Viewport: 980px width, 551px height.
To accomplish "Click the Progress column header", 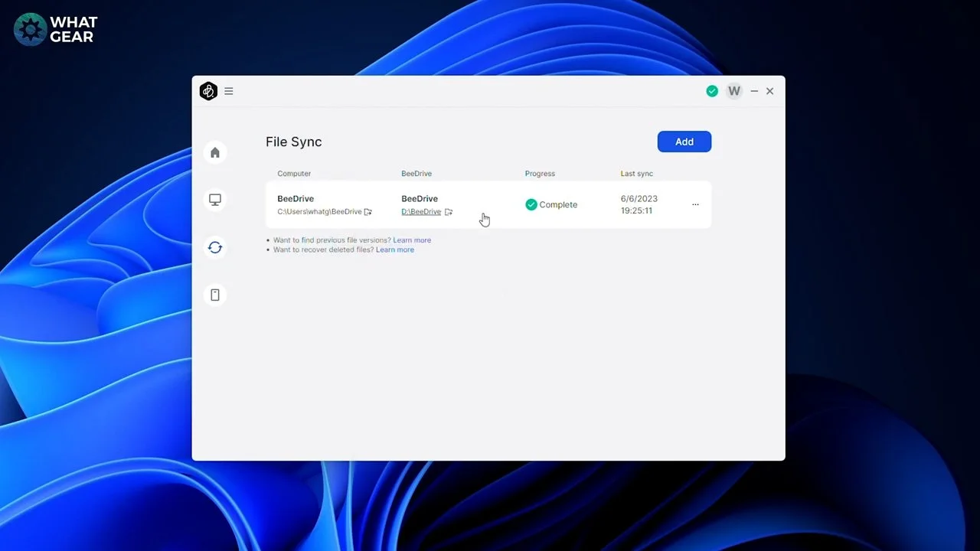I will point(540,174).
